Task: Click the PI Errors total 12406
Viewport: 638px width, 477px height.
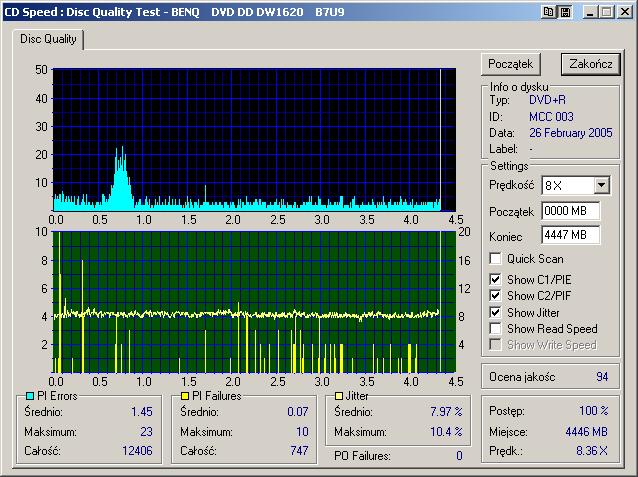Action: click(137, 451)
